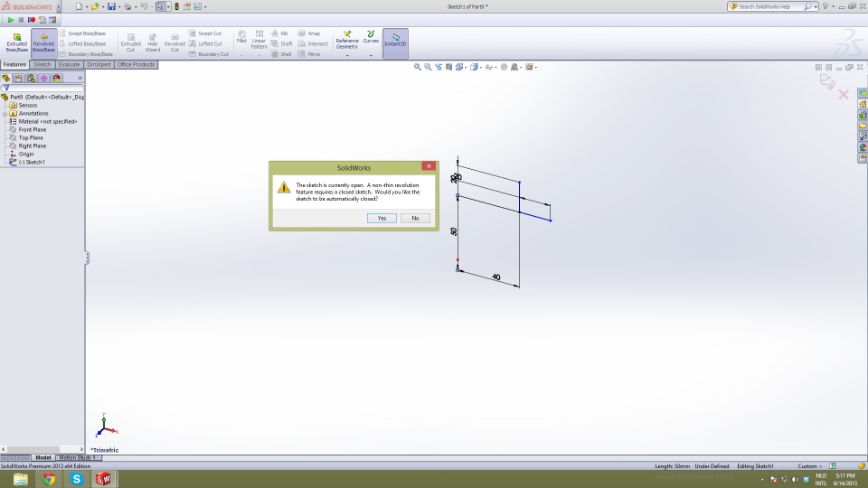This screenshot has height=488, width=868.
Task: Click No in the SolidWorks dialog
Action: pyautogui.click(x=415, y=218)
